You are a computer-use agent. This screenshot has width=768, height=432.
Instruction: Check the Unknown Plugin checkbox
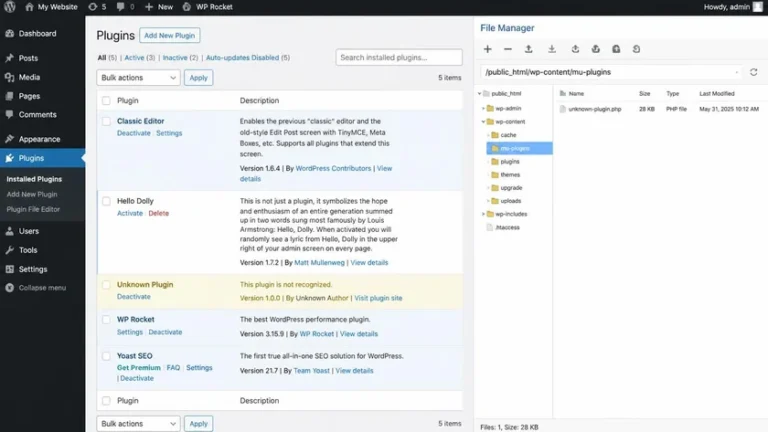pyautogui.click(x=106, y=285)
